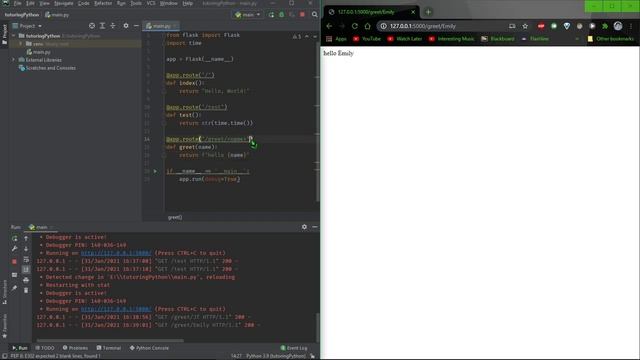Select main.py in the Project tree
The image size is (640, 360).
point(39,52)
